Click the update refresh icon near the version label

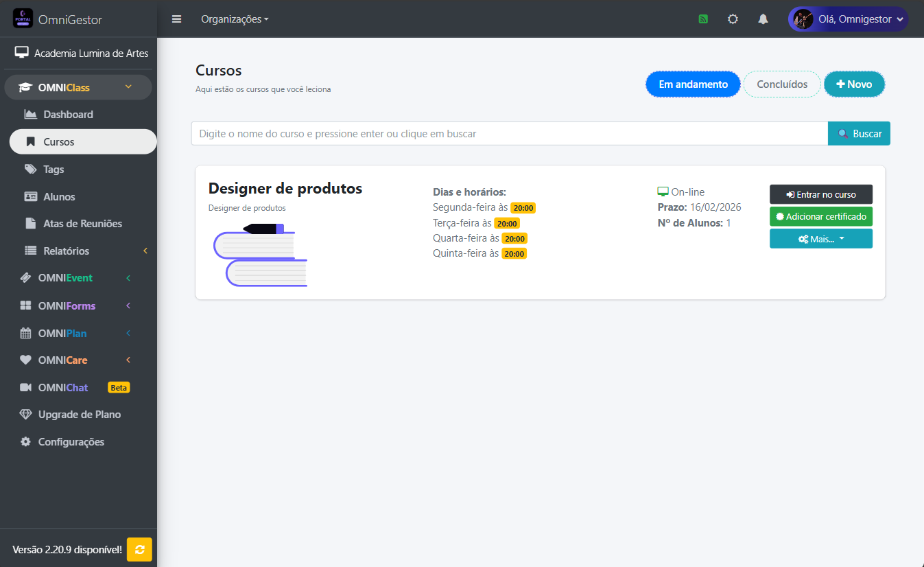[x=139, y=549]
